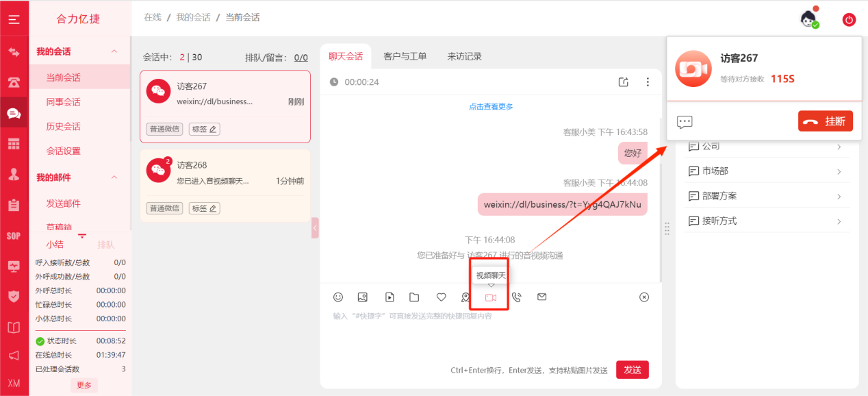Expand the 接听方式 entry
The width and height of the screenshot is (868, 396).
765,221
